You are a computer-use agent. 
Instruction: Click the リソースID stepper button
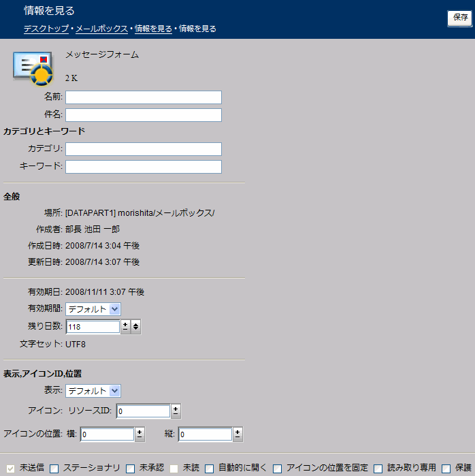(x=176, y=411)
